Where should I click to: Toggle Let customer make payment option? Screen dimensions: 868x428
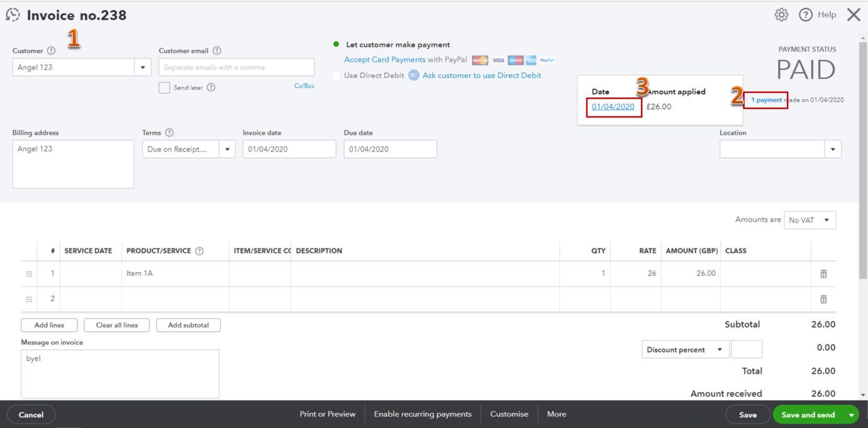pyautogui.click(x=336, y=44)
